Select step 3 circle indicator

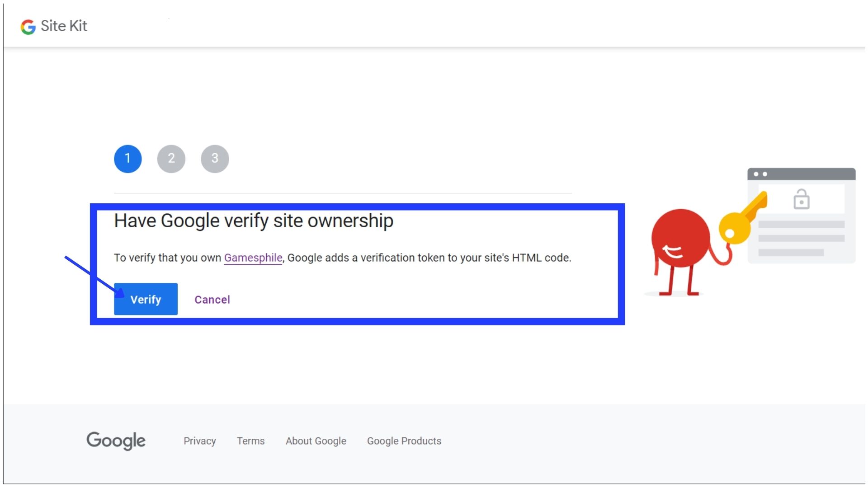pos(215,159)
